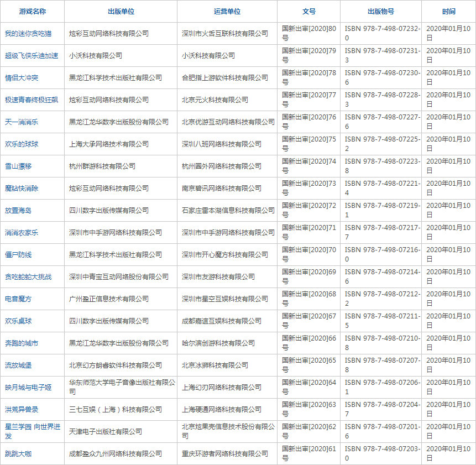Click the 雪山漂移 game link
The height and width of the screenshot is (465, 476).
coord(18,166)
